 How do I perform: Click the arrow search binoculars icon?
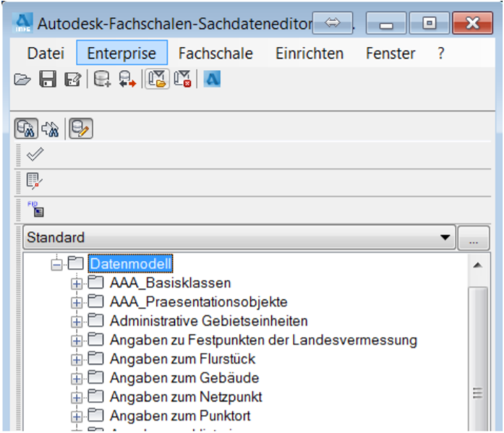(51, 129)
